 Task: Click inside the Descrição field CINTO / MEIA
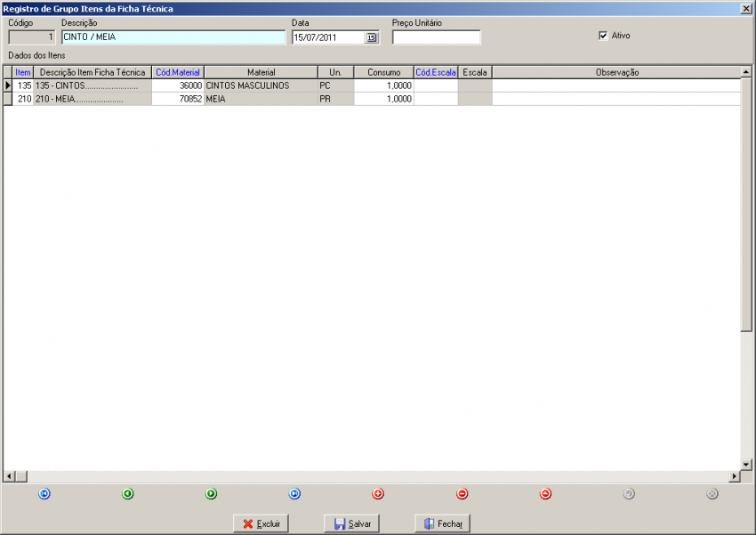tap(173, 37)
